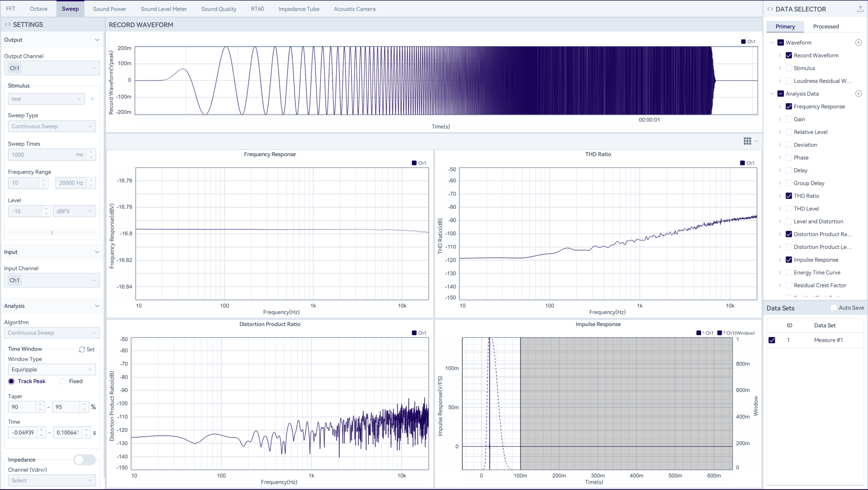Click the Taper start value field 90
This screenshot has width=868, height=490.
pos(22,407)
